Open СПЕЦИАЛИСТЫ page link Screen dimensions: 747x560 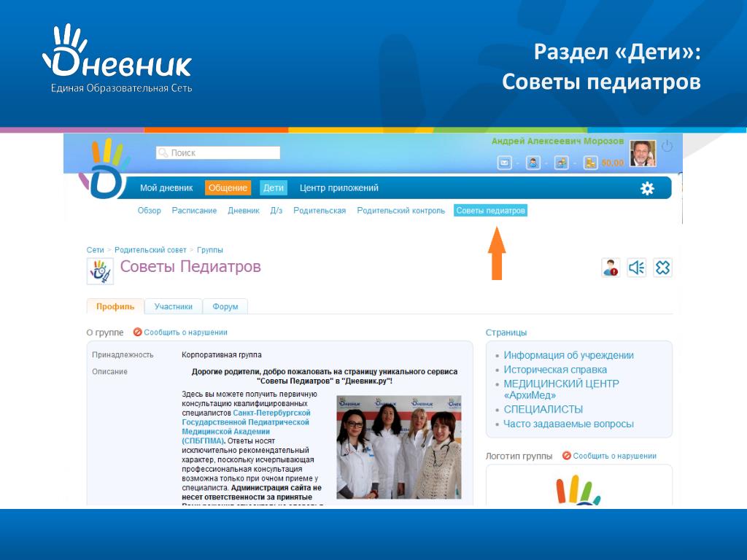(543, 410)
